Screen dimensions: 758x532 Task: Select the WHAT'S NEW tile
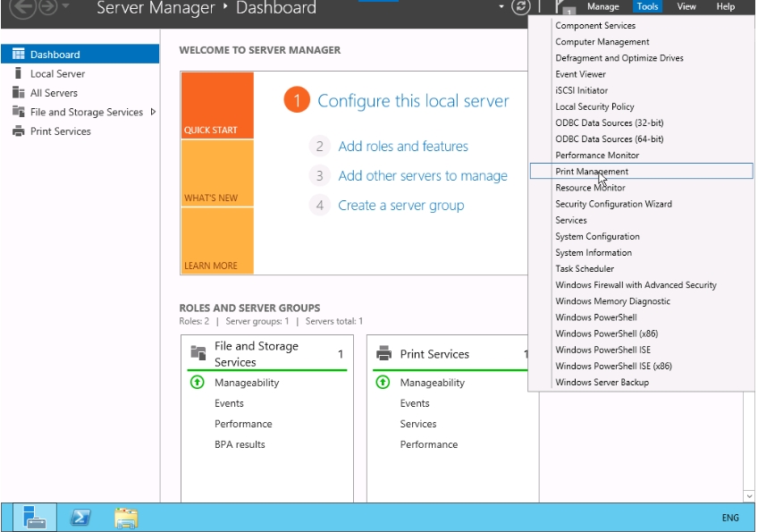coord(217,173)
